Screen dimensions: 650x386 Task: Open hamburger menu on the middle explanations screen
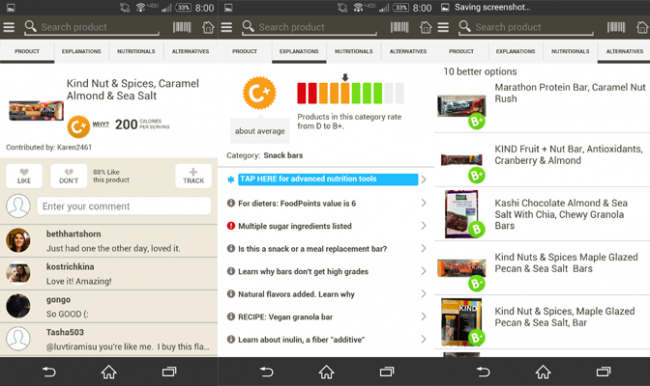[x=226, y=27]
